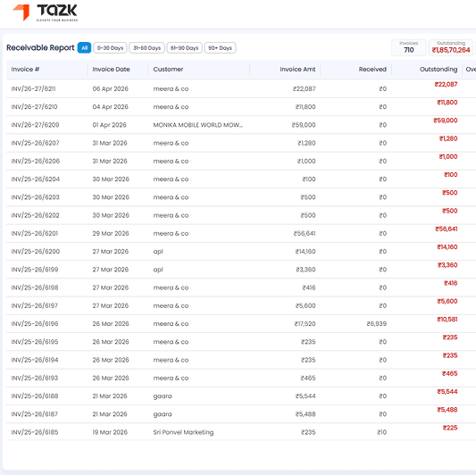Click outstanding amount ₹59,000 in red
The height and width of the screenshot is (475, 476).
pos(446,121)
